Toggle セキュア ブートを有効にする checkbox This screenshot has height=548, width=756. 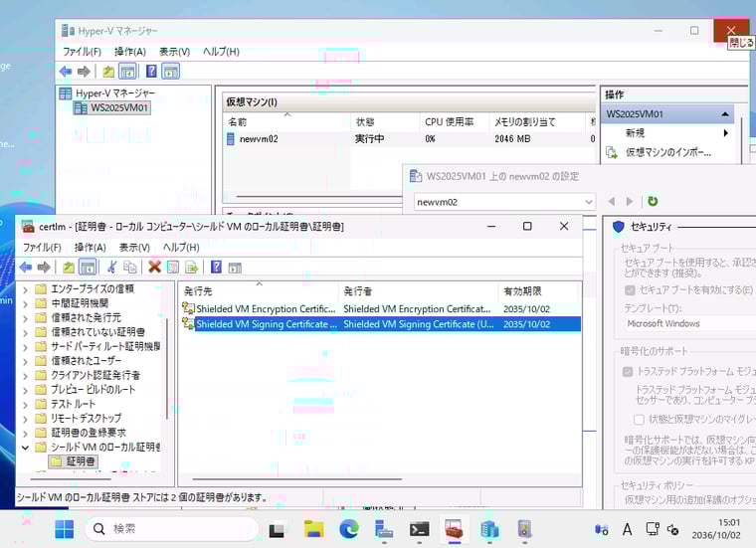(630, 289)
